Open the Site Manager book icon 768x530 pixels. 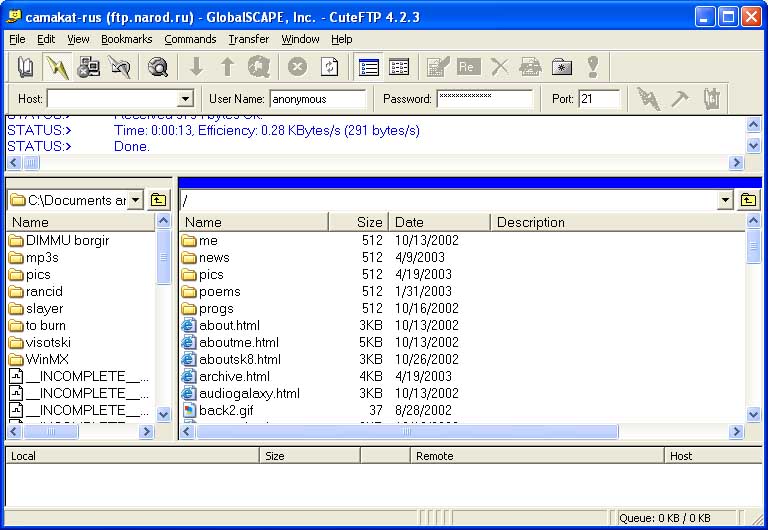pos(25,67)
